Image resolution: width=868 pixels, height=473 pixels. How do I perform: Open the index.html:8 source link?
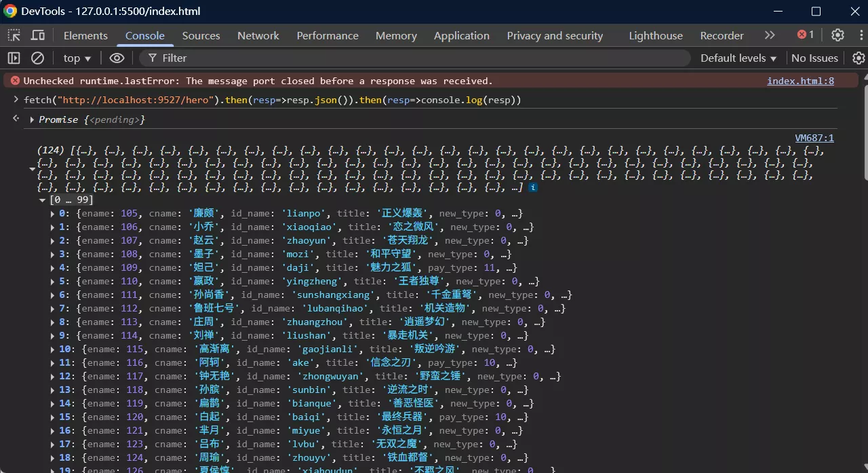point(800,81)
